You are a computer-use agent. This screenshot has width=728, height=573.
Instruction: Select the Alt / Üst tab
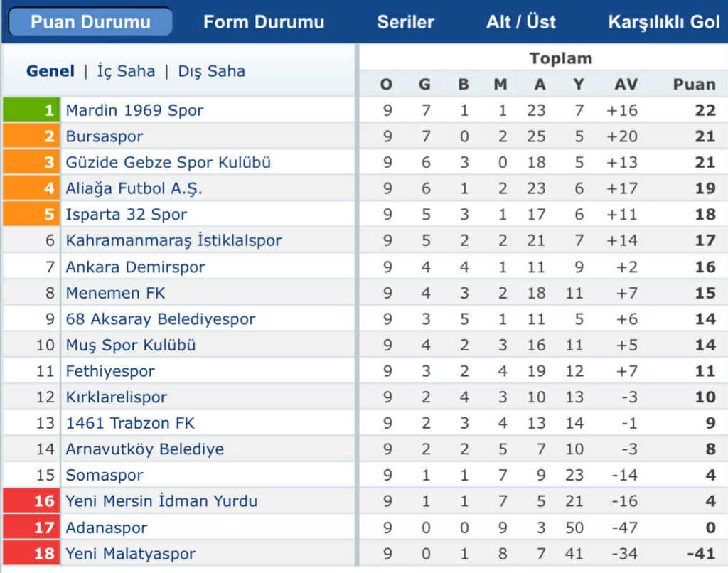point(521,22)
